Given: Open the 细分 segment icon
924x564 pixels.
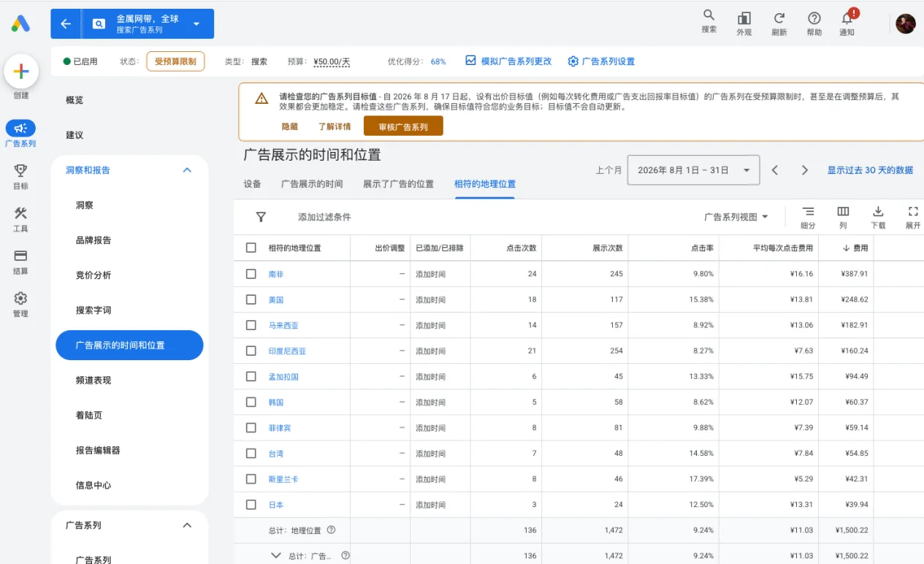Looking at the screenshot, I should tap(808, 211).
